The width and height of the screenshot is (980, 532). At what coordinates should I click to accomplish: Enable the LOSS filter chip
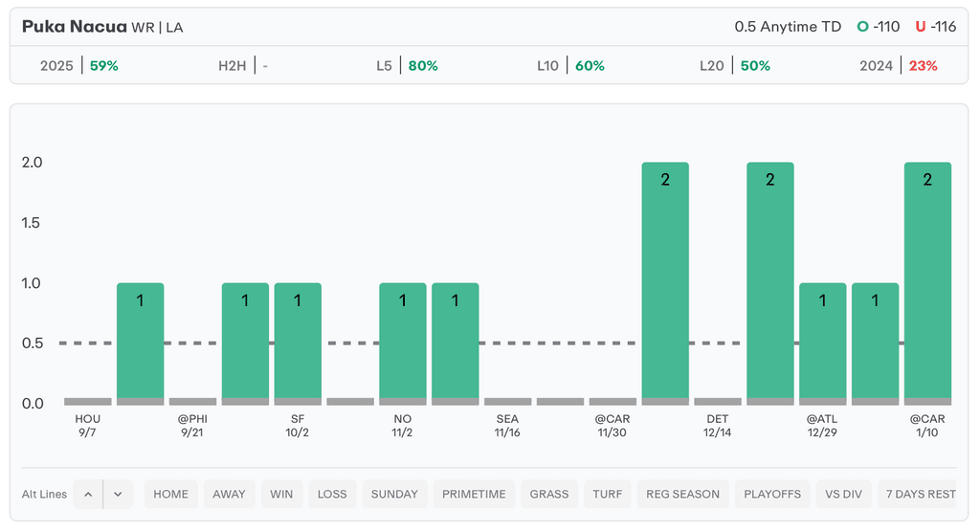coord(332,494)
